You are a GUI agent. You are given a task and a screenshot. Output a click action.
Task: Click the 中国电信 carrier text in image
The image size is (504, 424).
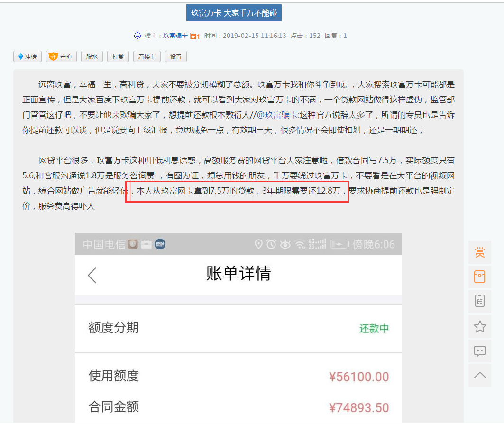104,244
